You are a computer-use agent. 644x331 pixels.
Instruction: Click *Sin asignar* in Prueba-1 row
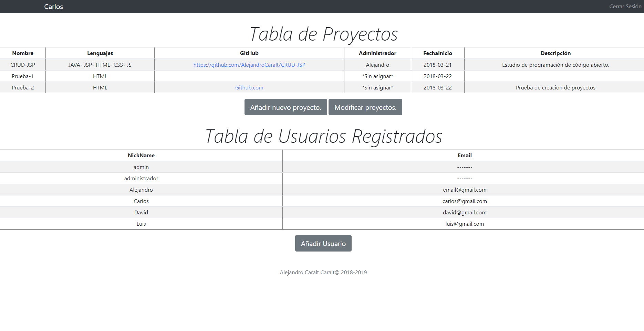click(377, 76)
